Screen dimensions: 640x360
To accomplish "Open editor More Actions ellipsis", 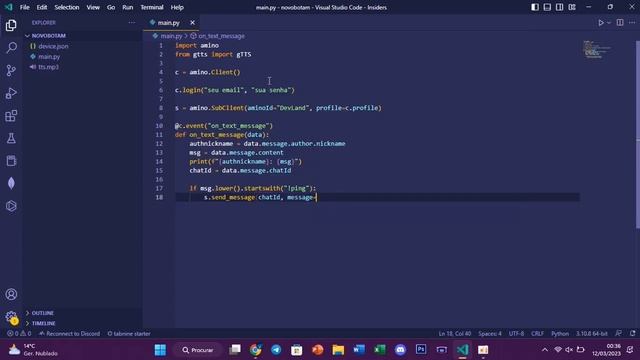I will (x=632, y=23).
